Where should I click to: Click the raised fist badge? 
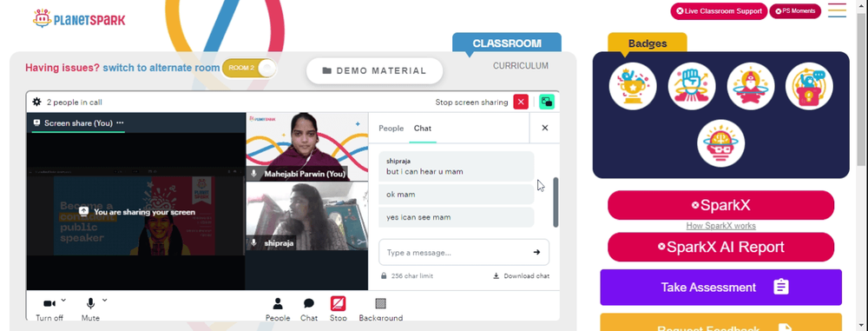coord(692,86)
